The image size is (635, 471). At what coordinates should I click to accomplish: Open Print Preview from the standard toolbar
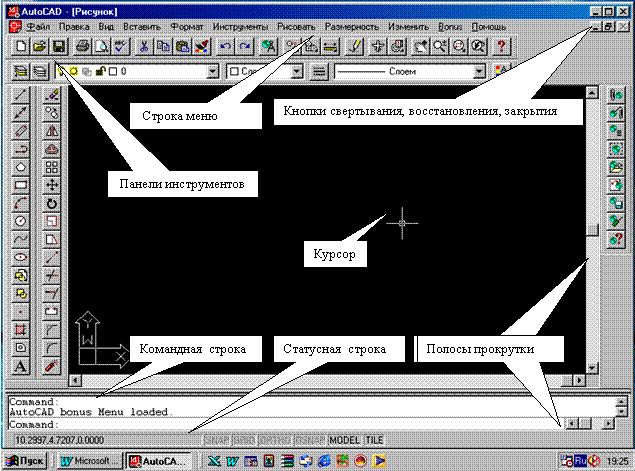[101, 47]
